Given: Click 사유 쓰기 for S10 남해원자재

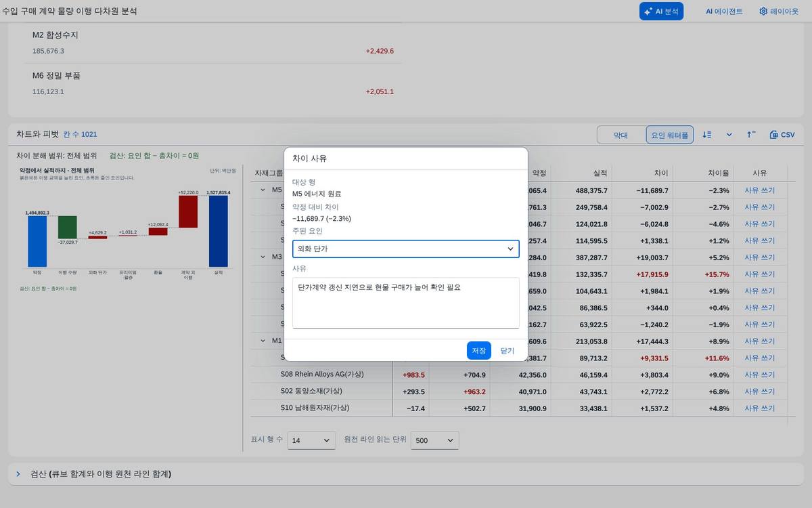Looking at the screenshot, I should tap(760, 408).
